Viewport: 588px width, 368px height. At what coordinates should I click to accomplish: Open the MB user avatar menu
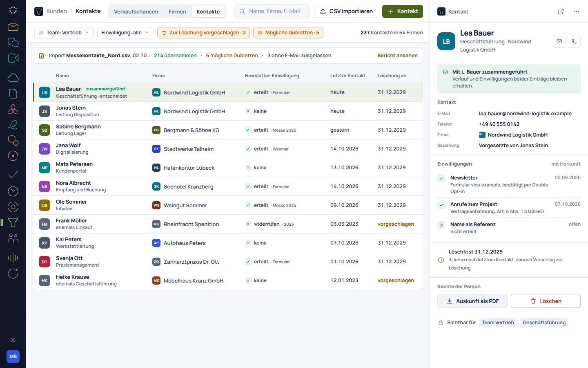pos(13,357)
